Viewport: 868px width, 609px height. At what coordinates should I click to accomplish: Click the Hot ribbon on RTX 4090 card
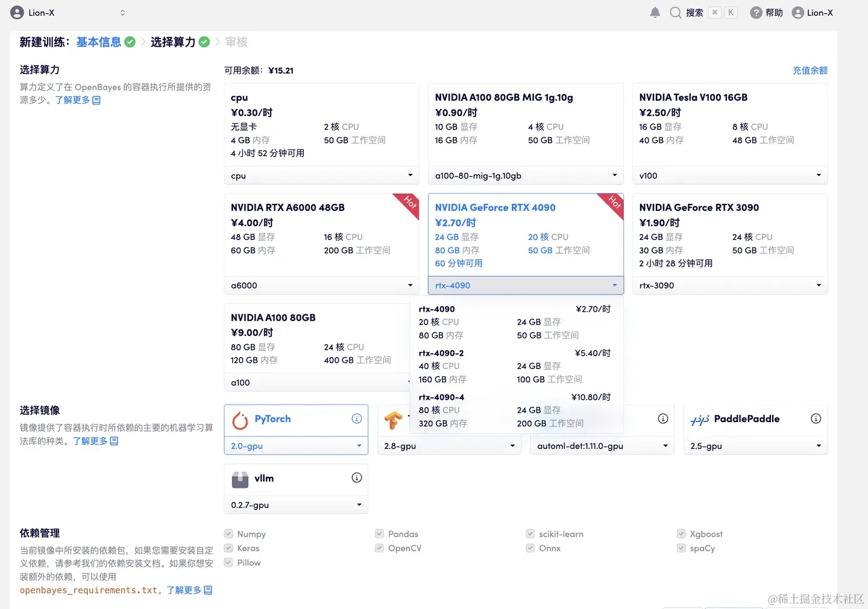[x=614, y=203]
